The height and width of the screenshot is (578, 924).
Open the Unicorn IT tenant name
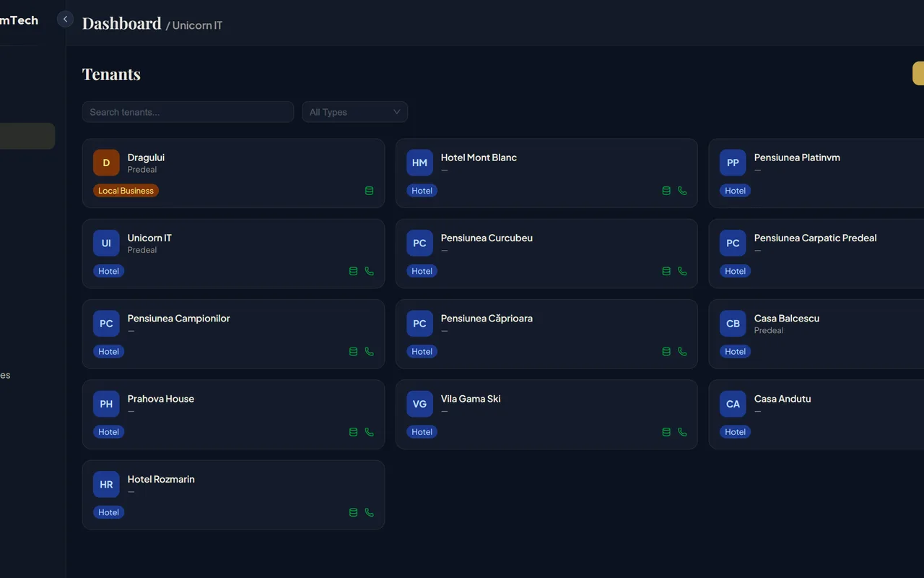coord(149,238)
